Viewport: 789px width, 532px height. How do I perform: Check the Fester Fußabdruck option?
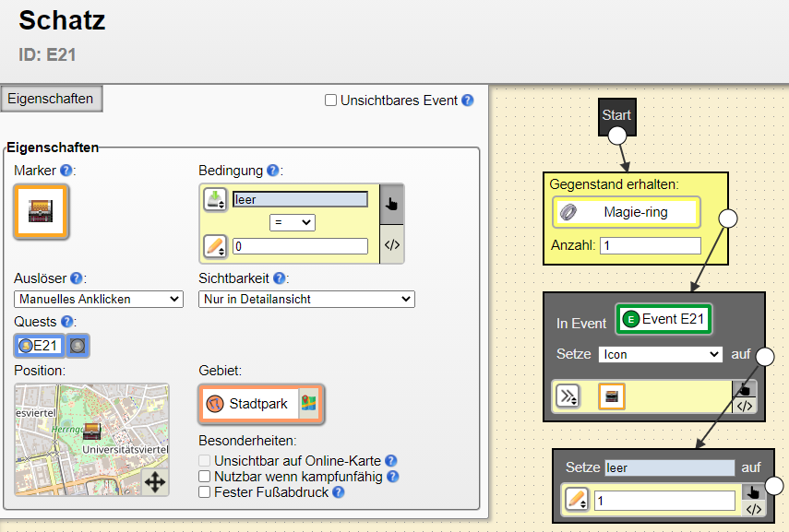[205, 492]
